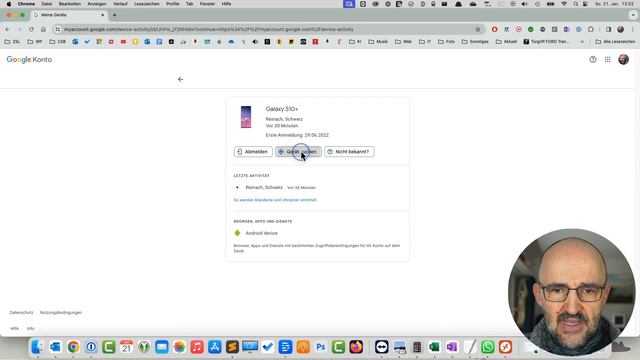Open WhatsApp from the Dock
The height and width of the screenshot is (360, 640).
(x=487, y=347)
